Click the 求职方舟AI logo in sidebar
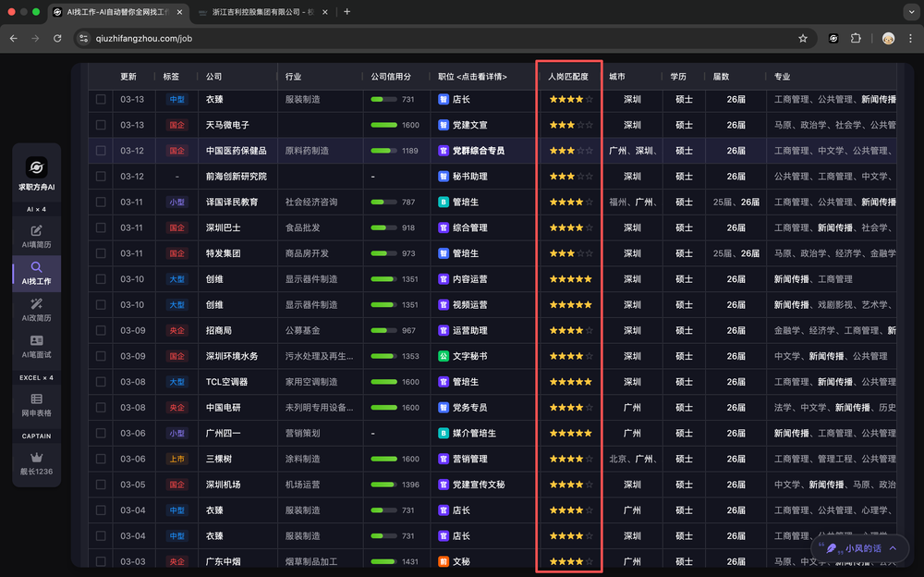924x577 pixels. pyautogui.click(x=37, y=167)
